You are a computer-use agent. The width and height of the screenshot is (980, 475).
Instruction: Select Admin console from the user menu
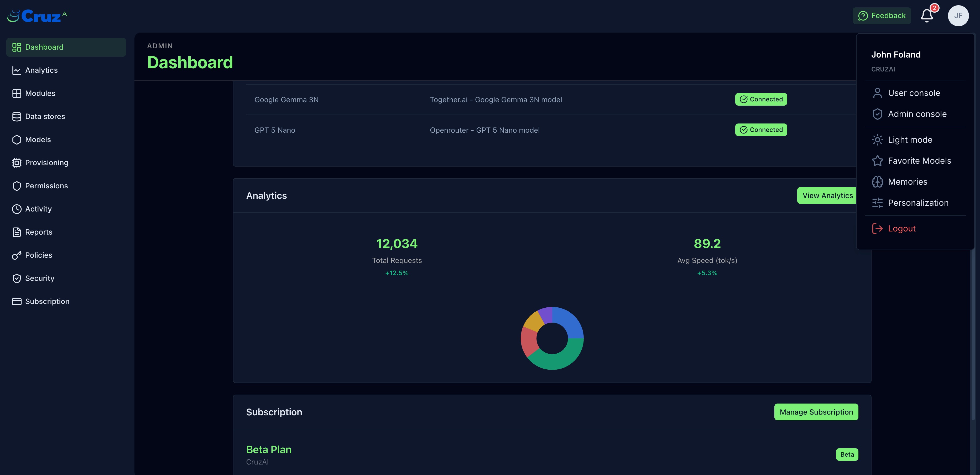tap(917, 114)
